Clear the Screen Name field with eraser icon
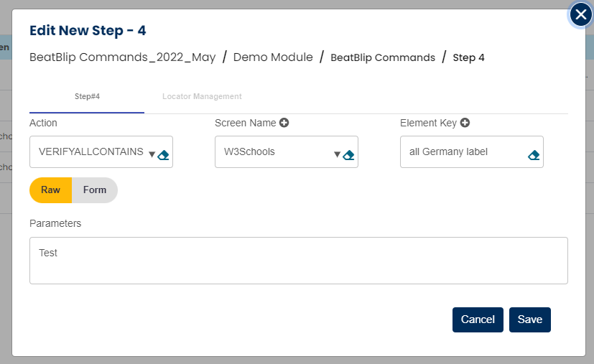594x364 pixels. coord(348,154)
